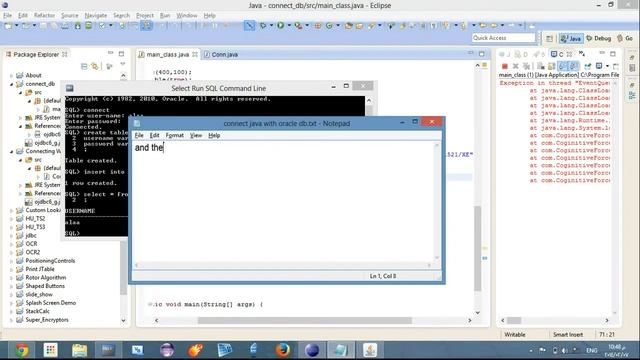Toggle the highlighted Mark Occurrences toolbar button
Image resolution: width=640 pixels, height=360 pixels.
[147, 25]
